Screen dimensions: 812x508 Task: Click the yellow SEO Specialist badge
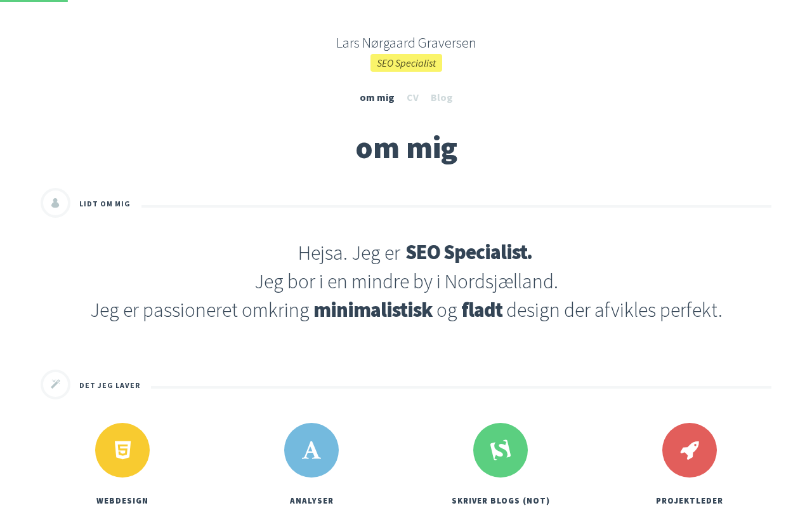coord(406,63)
